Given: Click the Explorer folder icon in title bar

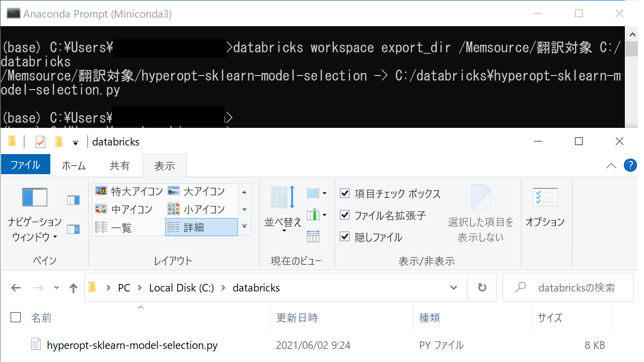Looking at the screenshot, I should coord(12,142).
